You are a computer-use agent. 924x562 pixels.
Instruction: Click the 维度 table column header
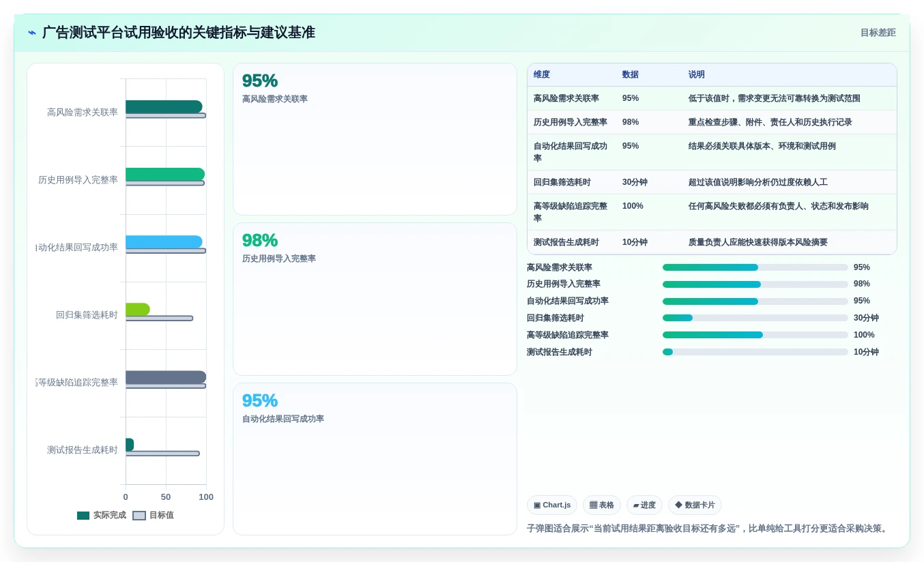pos(542,75)
